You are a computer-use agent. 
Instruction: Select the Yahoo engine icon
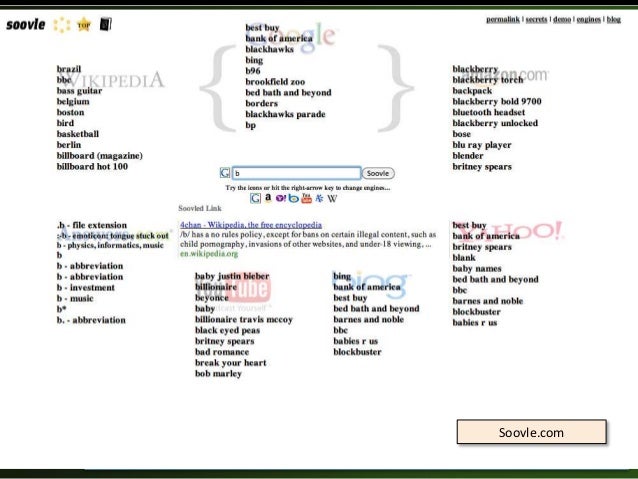(x=281, y=198)
